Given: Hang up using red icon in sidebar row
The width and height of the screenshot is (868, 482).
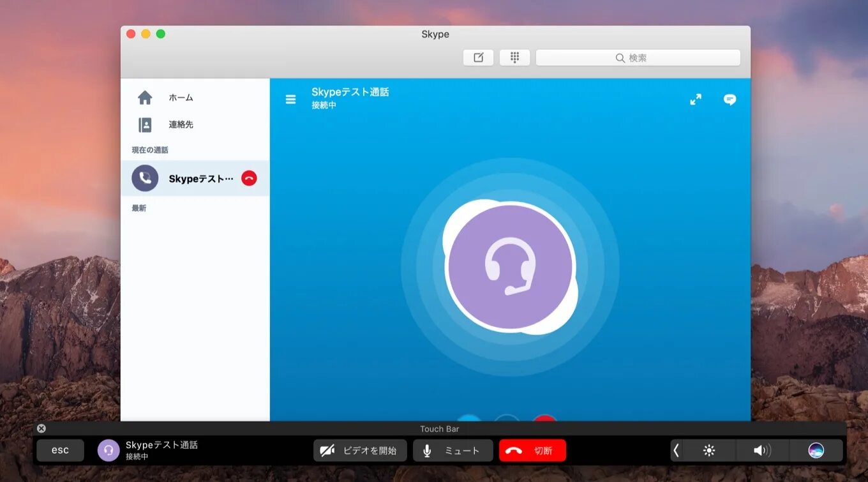Looking at the screenshot, I should click(249, 178).
